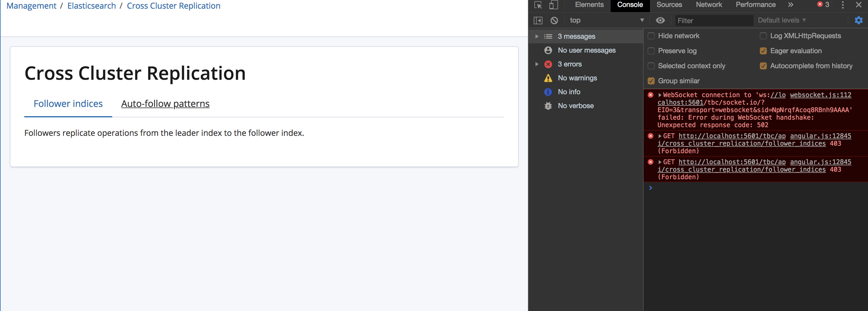Enable Log XMLHttpRequests checkbox
The height and width of the screenshot is (311, 868).
pos(763,36)
